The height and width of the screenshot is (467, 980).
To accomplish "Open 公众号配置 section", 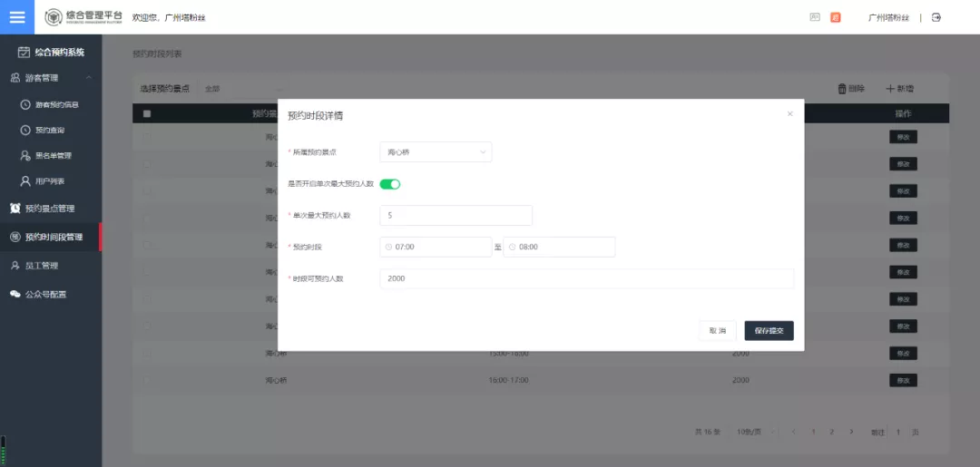I will [51, 294].
